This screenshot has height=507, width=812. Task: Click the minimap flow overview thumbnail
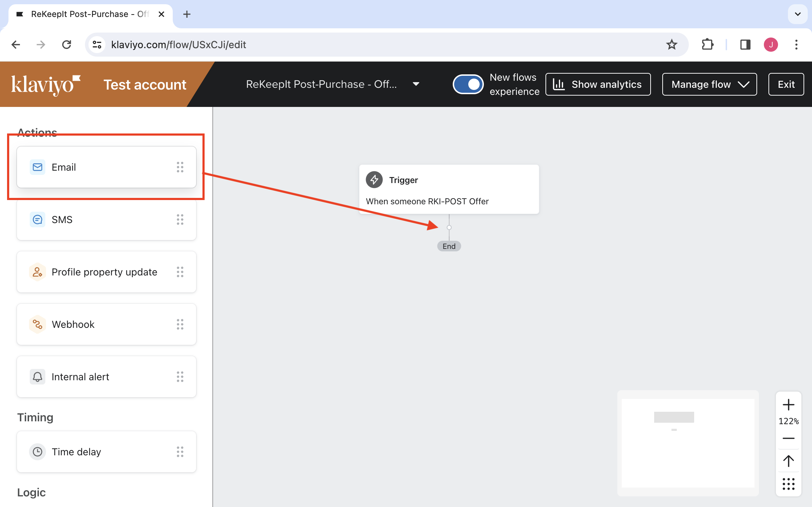[688, 443]
